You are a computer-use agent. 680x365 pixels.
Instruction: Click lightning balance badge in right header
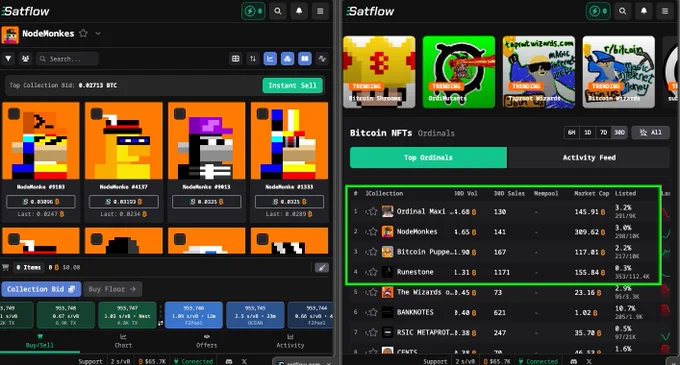point(598,11)
